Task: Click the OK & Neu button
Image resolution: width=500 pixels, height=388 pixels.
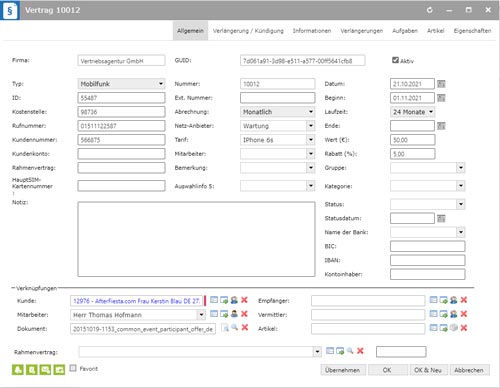Action: [x=428, y=370]
